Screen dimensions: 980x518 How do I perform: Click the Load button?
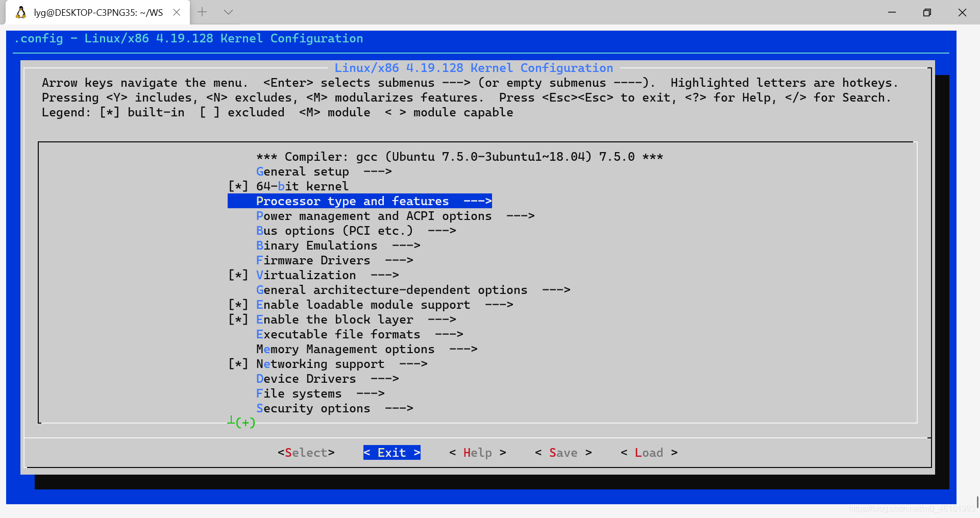(x=649, y=453)
